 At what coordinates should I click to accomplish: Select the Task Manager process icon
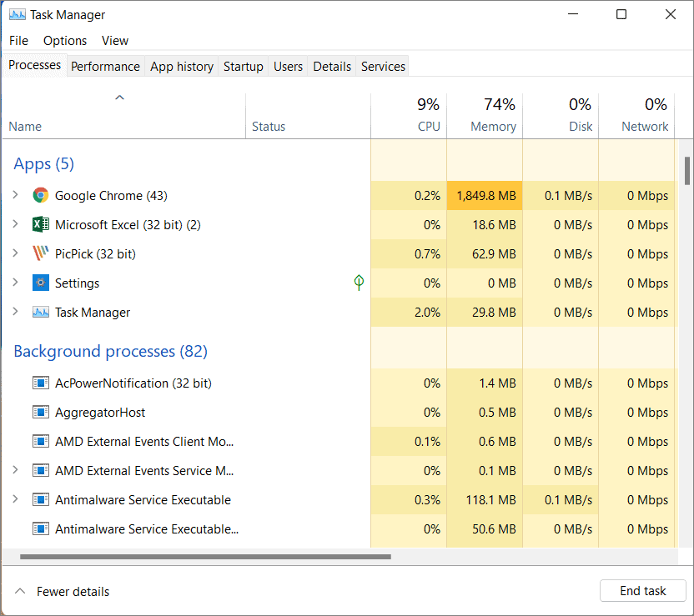pos(40,313)
